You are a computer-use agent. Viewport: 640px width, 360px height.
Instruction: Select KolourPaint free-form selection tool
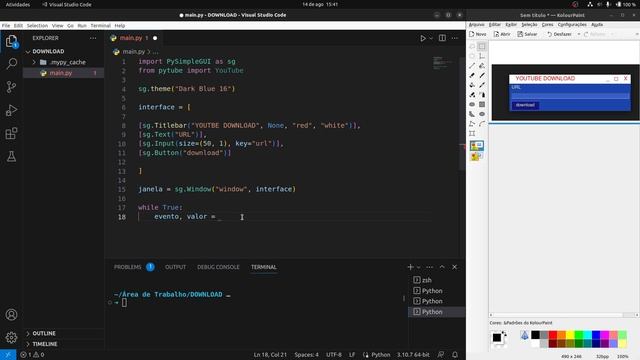pyautogui.click(x=472, y=46)
